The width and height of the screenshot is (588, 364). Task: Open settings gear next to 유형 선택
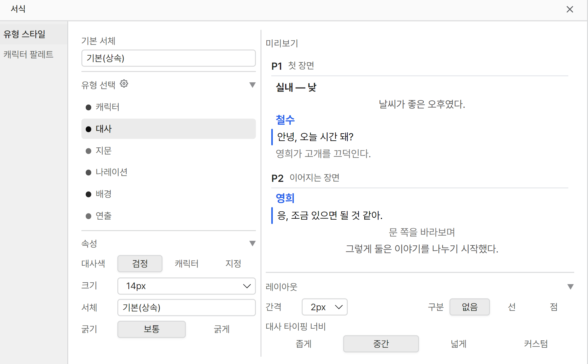pyautogui.click(x=124, y=84)
